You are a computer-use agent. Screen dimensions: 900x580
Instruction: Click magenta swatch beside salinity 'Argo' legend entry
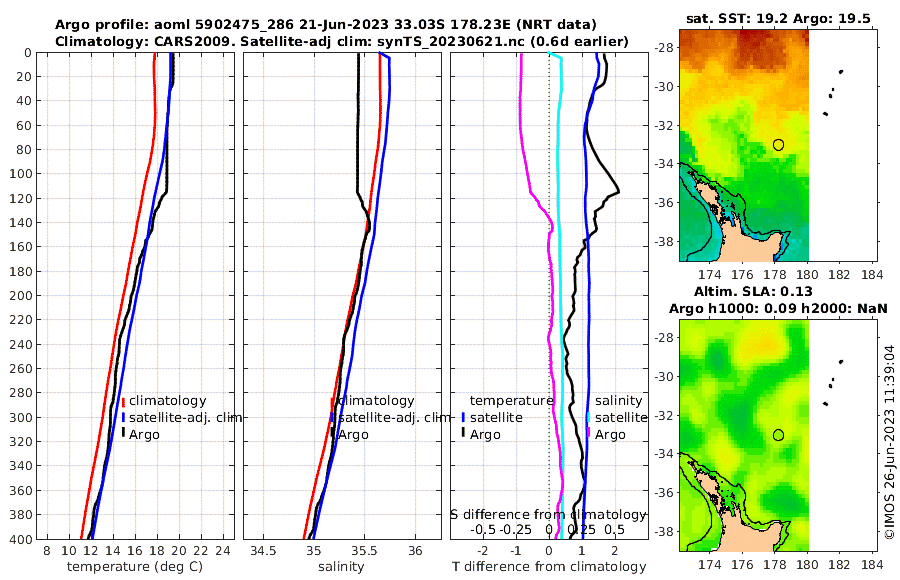pyautogui.click(x=588, y=434)
